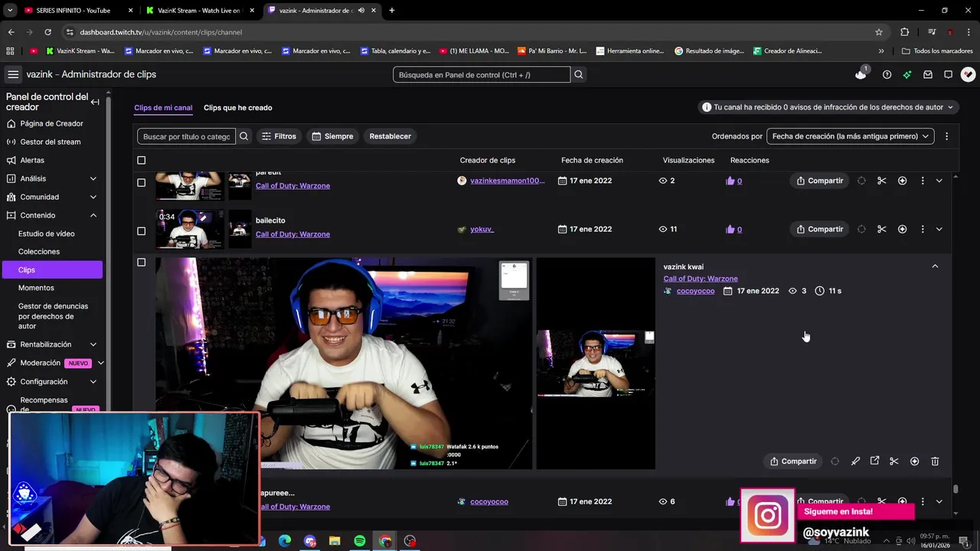
Task: Open the three-dot options next to the sort dropdown
Action: click(x=946, y=136)
